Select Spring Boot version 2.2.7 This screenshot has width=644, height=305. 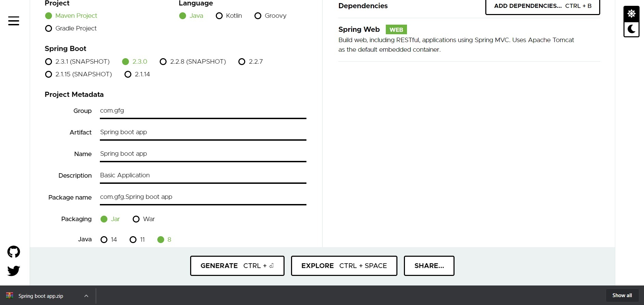point(251,62)
